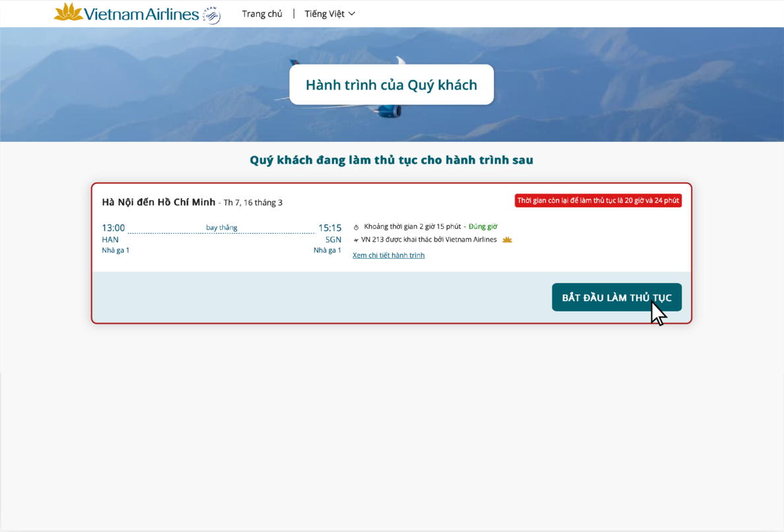This screenshot has width=784, height=532.
Task: Open Xem chi tiết hành trình link
Action: click(x=388, y=255)
